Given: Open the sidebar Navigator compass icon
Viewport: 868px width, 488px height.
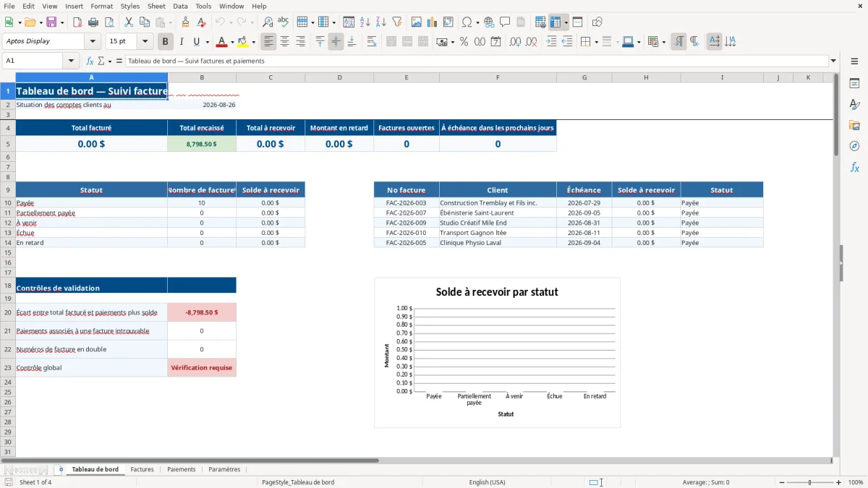Looking at the screenshot, I should click(854, 146).
